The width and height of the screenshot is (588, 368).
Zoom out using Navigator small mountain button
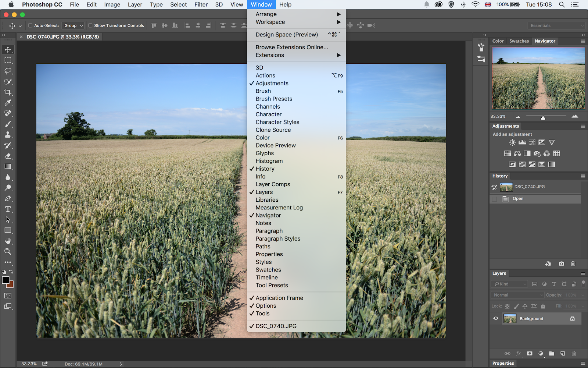tap(518, 117)
